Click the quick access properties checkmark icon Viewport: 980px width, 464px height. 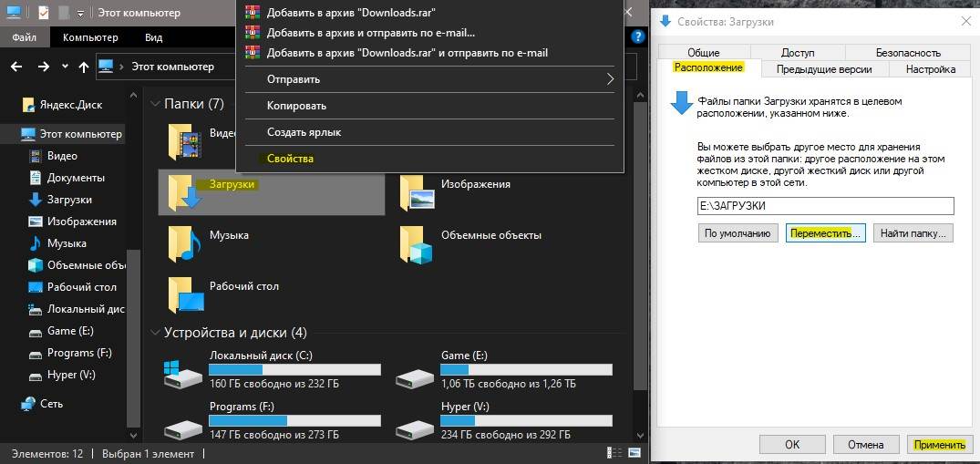43,13
